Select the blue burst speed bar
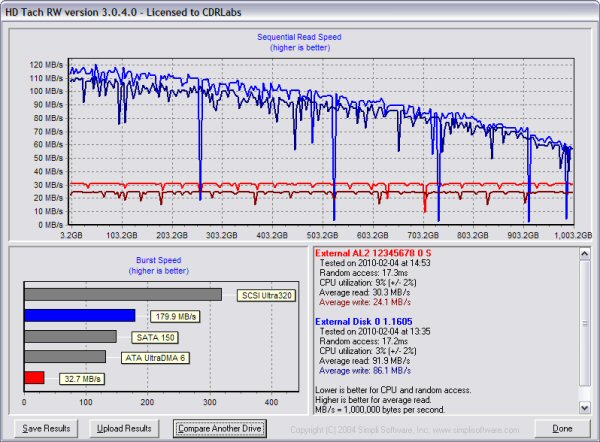Image resolution: width=600 pixels, height=442 pixels. [x=79, y=315]
